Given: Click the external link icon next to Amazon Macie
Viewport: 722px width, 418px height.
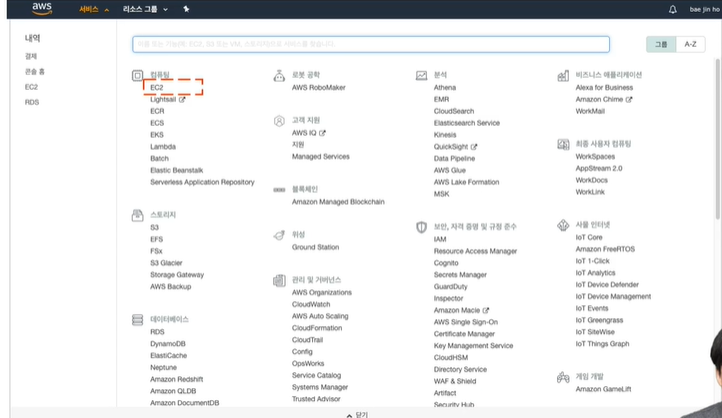Looking at the screenshot, I should pyautogui.click(x=485, y=310).
